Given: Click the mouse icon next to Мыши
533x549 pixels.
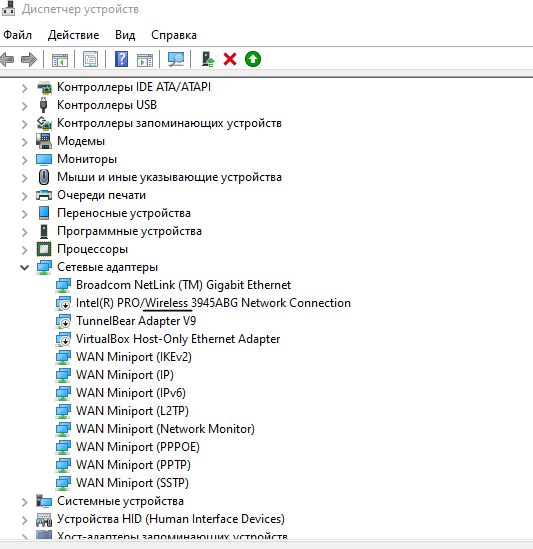Looking at the screenshot, I should pyautogui.click(x=44, y=177).
